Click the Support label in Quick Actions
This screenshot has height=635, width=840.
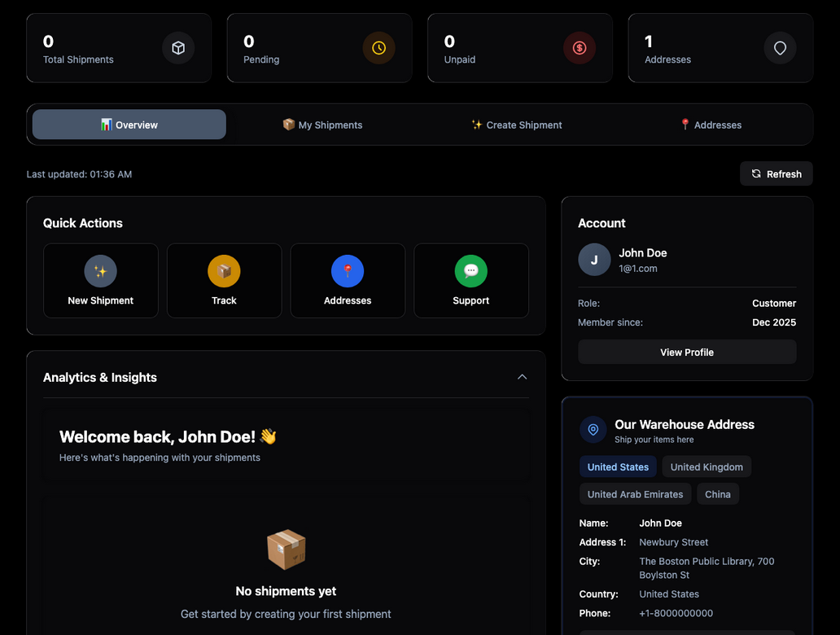[x=471, y=300]
